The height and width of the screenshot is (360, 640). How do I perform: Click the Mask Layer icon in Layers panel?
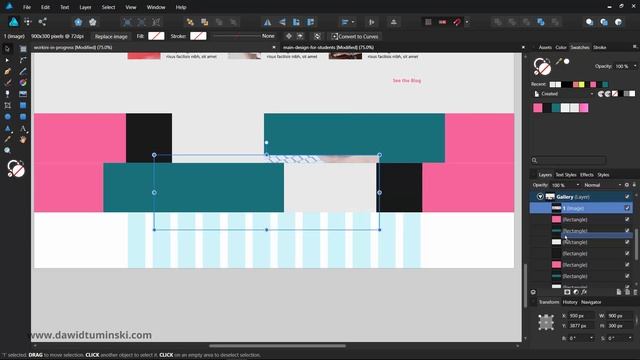(567, 292)
